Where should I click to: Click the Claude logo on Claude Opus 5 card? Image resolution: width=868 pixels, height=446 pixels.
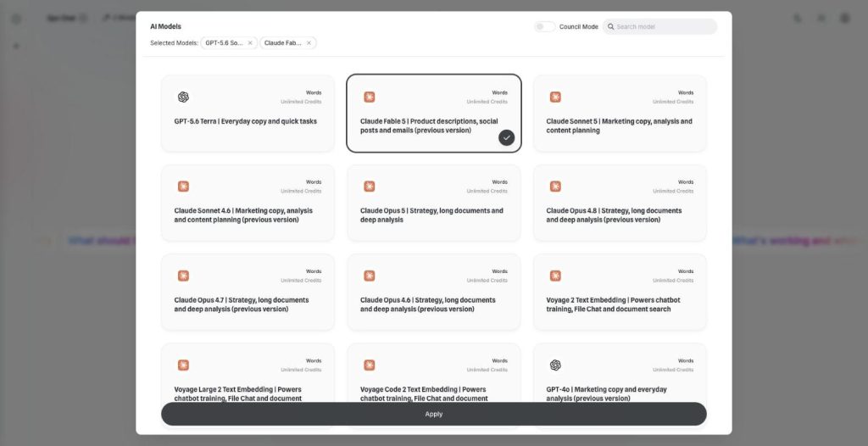[x=370, y=187]
